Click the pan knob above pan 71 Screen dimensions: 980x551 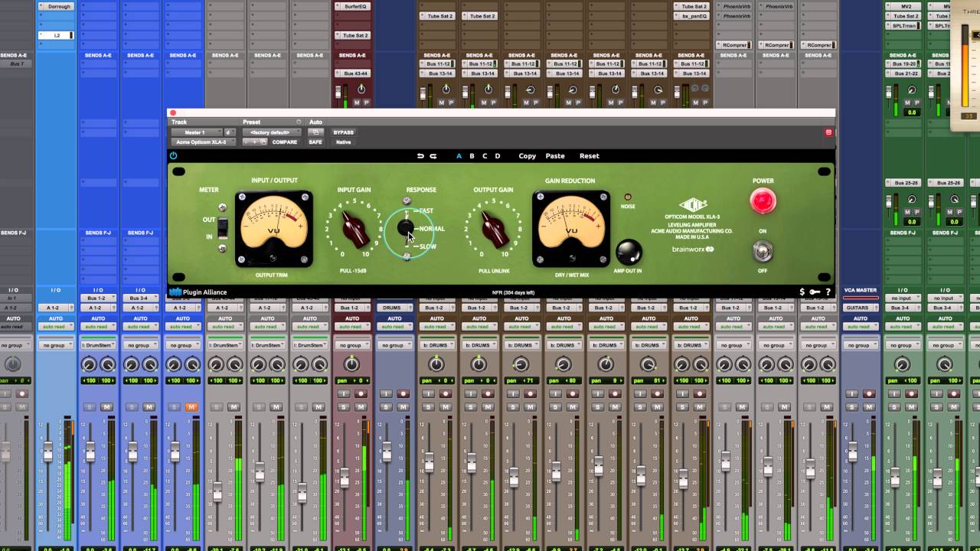(x=521, y=365)
